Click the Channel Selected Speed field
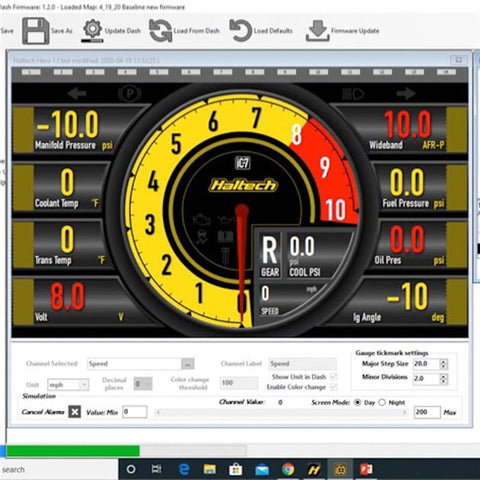The width and height of the screenshot is (480, 480). (x=134, y=364)
